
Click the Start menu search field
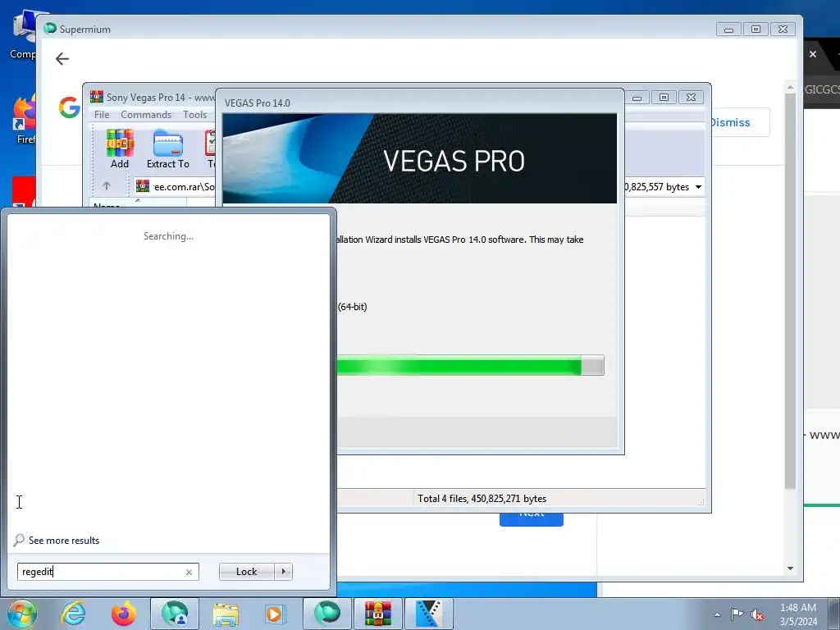click(x=107, y=572)
